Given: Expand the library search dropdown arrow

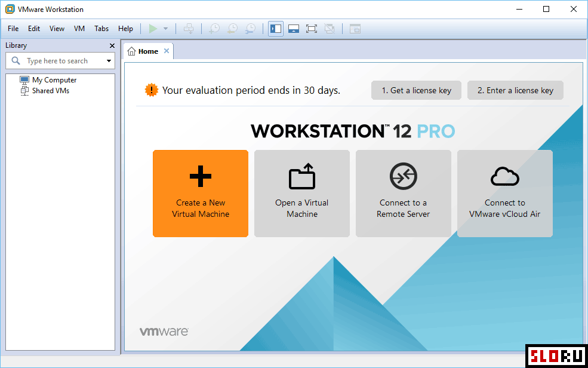Looking at the screenshot, I should pos(109,61).
